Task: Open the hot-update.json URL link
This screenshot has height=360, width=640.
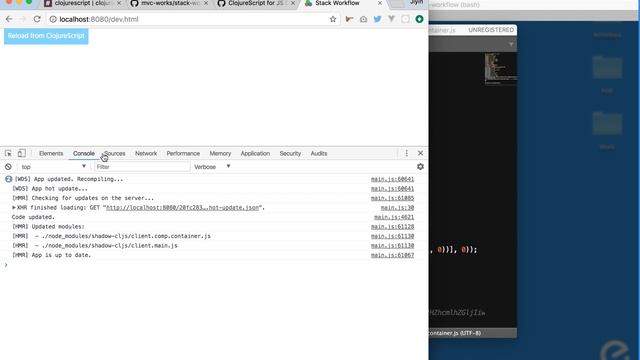Action: (x=182, y=207)
